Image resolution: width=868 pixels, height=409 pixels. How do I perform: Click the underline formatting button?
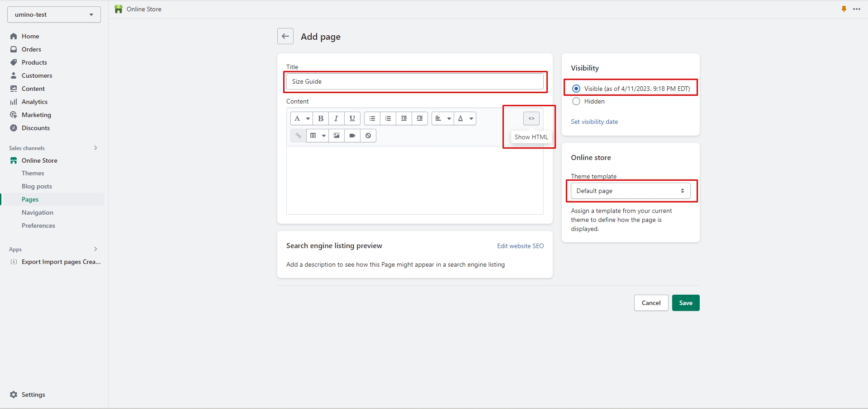click(352, 118)
